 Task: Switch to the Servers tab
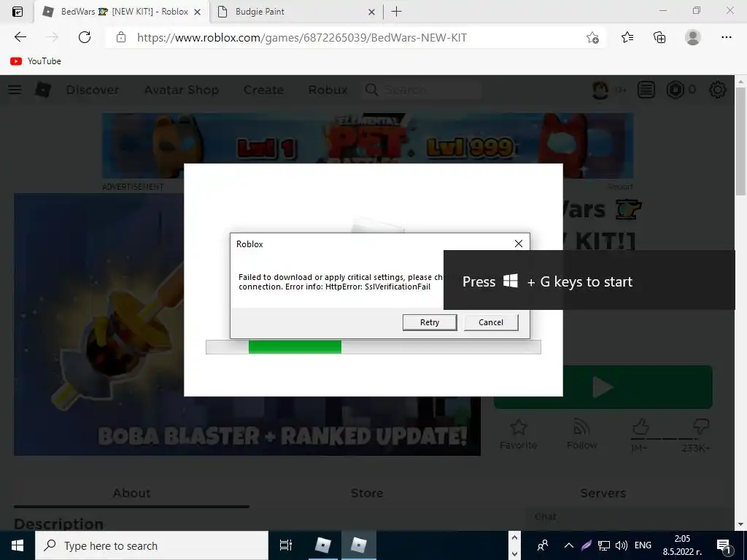click(x=603, y=493)
